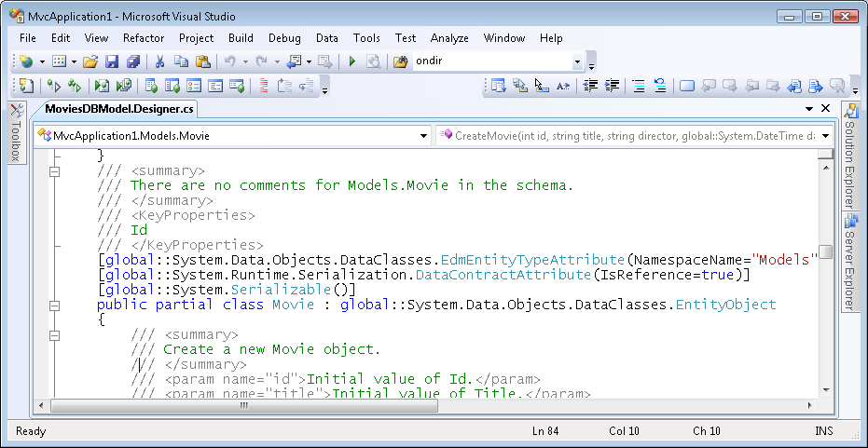Open the find combo box dropdown showing ondir

point(577,62)
